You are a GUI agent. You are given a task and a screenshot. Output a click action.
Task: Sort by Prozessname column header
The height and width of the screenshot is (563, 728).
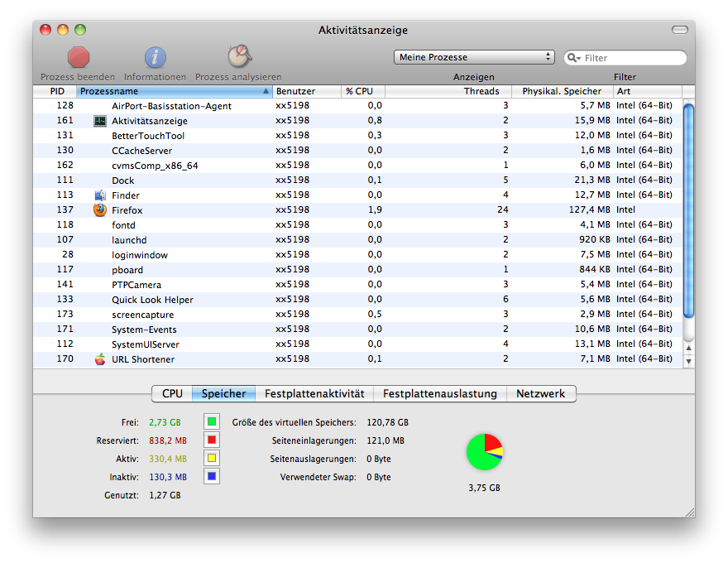(174, 91)
